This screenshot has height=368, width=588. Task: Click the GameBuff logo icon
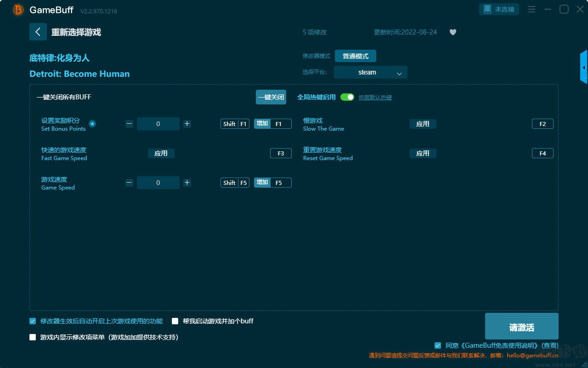pos(18,10)
